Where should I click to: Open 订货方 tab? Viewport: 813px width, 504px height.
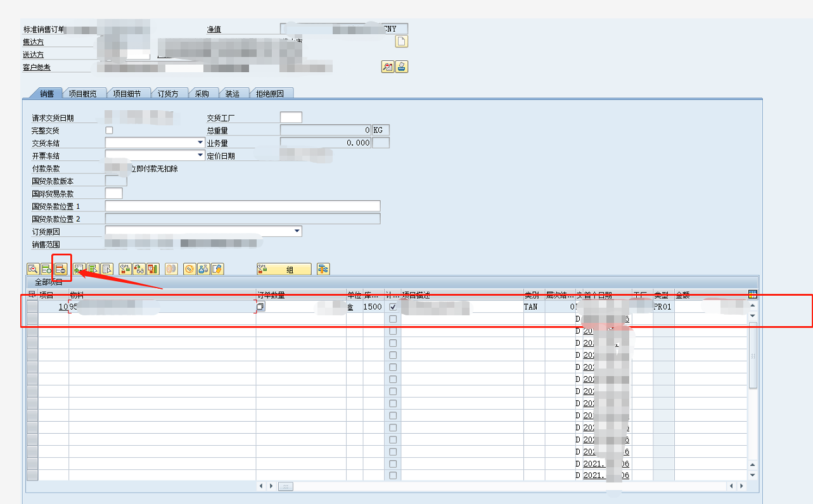[x=168, y=93]
